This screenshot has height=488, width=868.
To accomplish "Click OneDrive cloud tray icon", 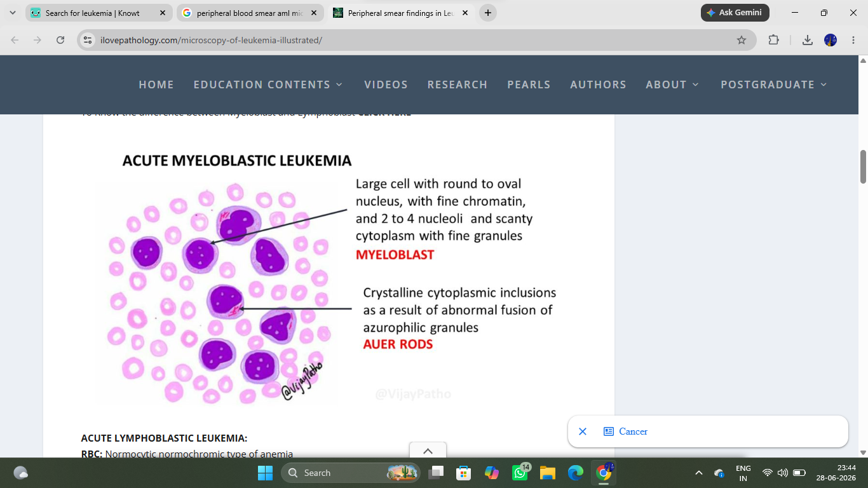I will [719, 473].
